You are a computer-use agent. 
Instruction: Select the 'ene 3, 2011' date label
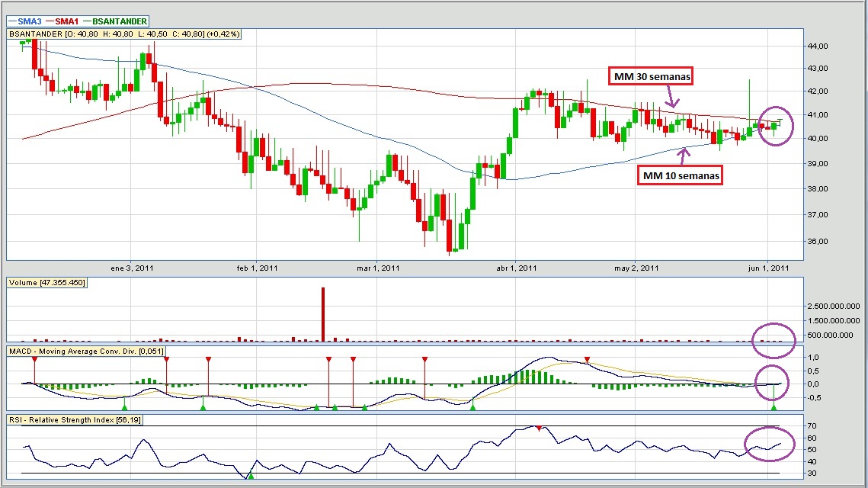pos(132,268)
